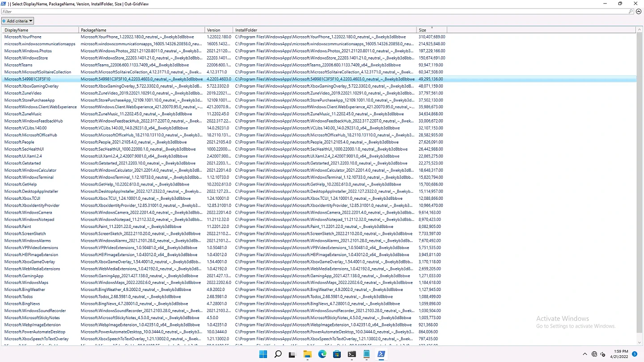Select the Microsoft.WindowsCalculator row

point(319,170)
